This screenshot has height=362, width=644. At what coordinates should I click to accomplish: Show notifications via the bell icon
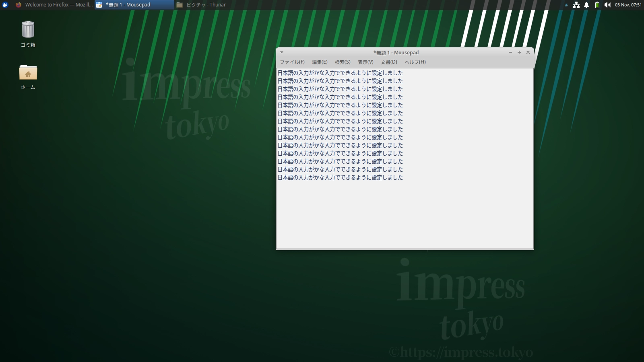click(586, 5)
